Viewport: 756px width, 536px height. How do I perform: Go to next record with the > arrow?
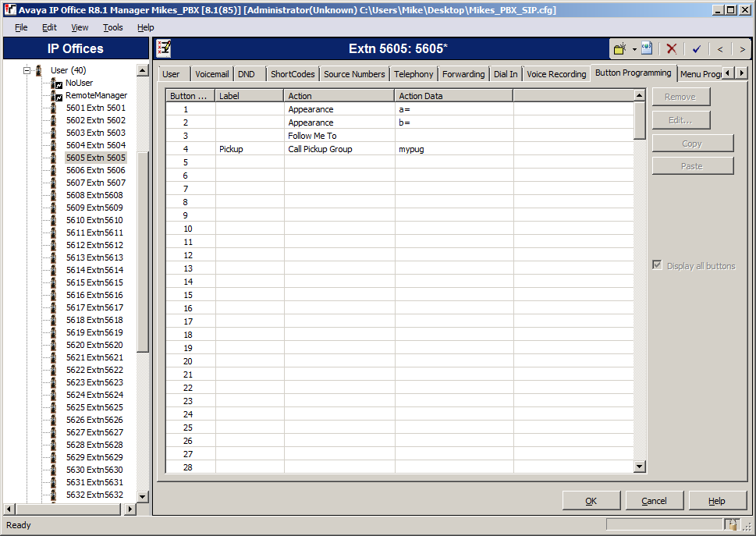click(x=743, y=49)
